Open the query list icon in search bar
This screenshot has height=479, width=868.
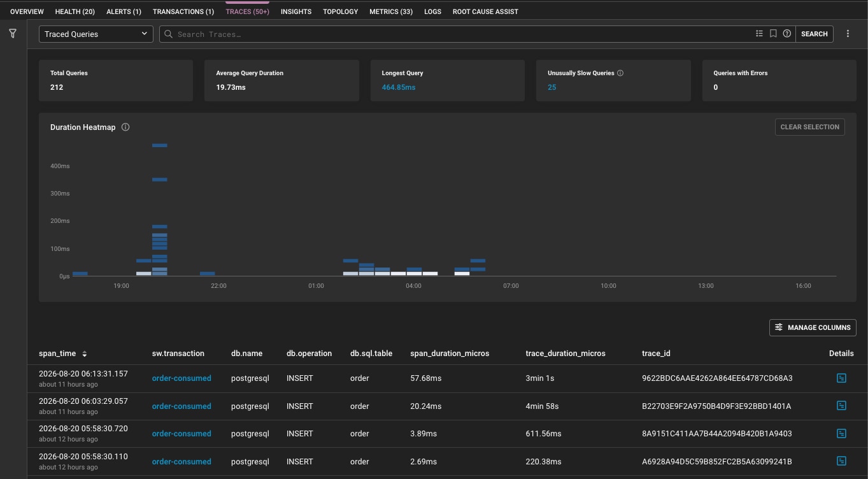click(759, 34)
